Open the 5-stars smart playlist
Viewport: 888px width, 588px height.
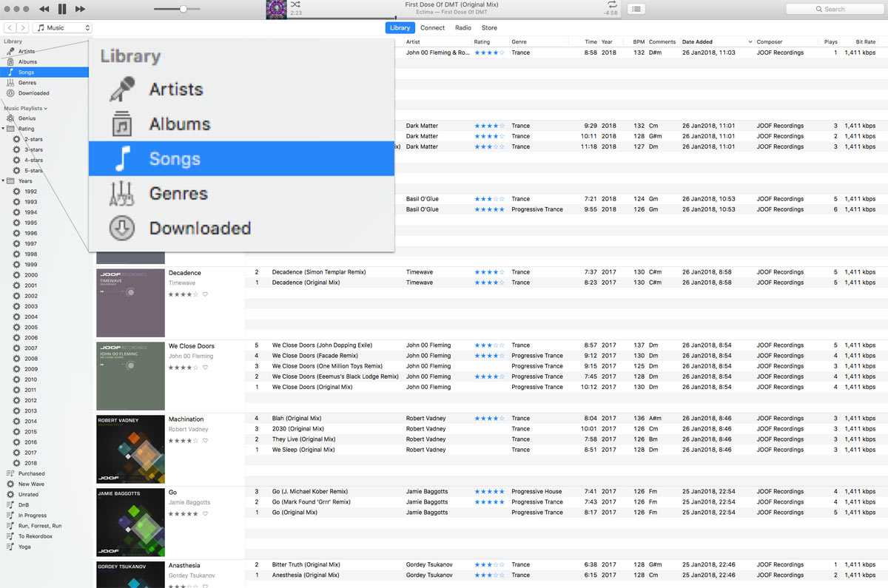click(x=33, y=171)
